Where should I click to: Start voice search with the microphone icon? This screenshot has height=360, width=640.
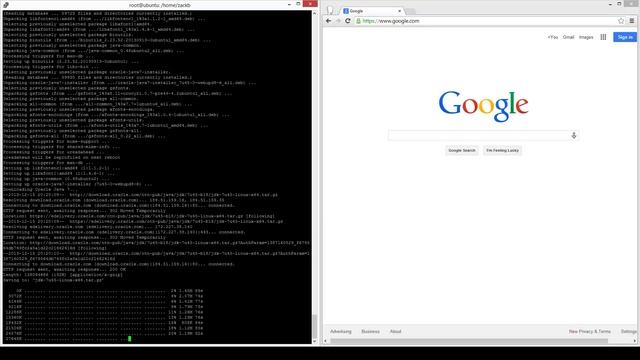[574, 136]
